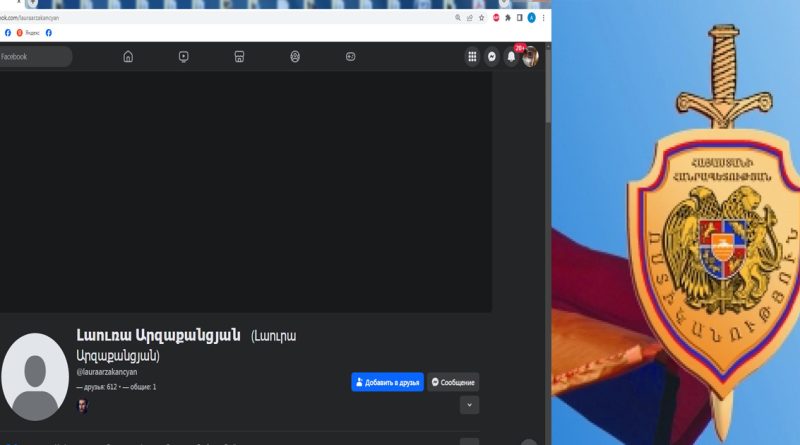
Task: Open the notifications bell icon
Action: (x=511, y=57)
